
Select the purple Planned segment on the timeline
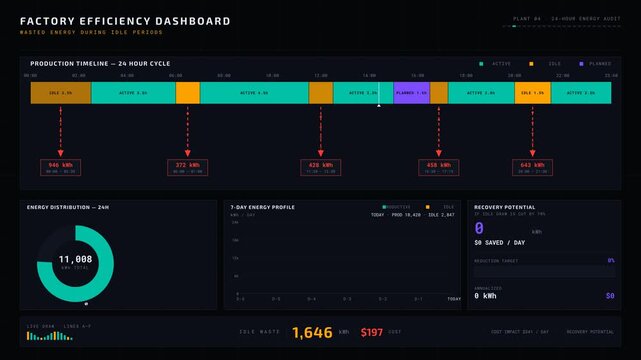[411, 93]
